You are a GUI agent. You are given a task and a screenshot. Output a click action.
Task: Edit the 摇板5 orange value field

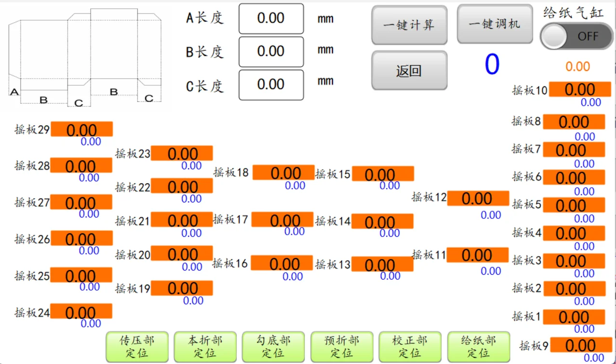click(x=574, y=205)
